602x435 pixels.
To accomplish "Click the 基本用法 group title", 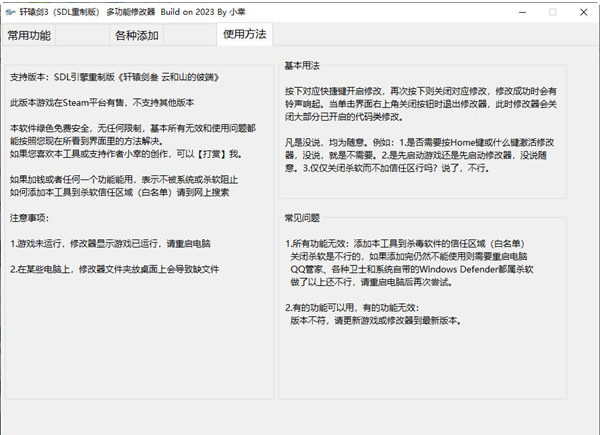I will [x=302, y=65].
